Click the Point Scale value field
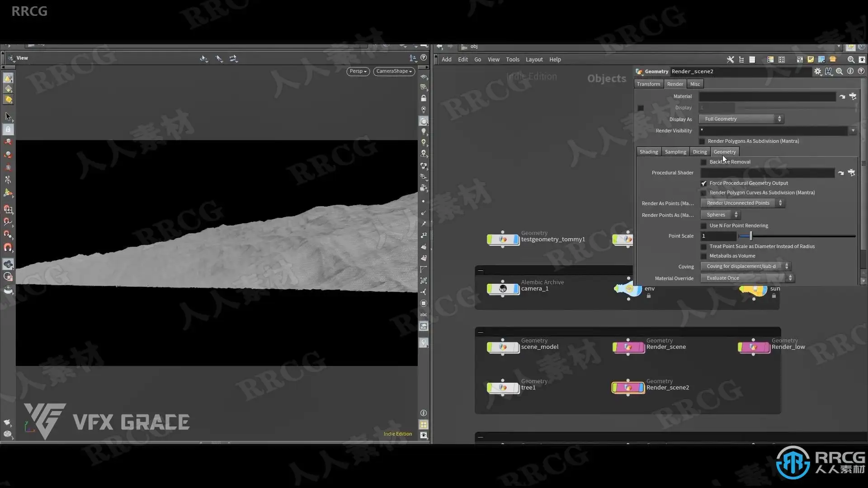This screenshot has width=868, height=488. coord(718,236)
